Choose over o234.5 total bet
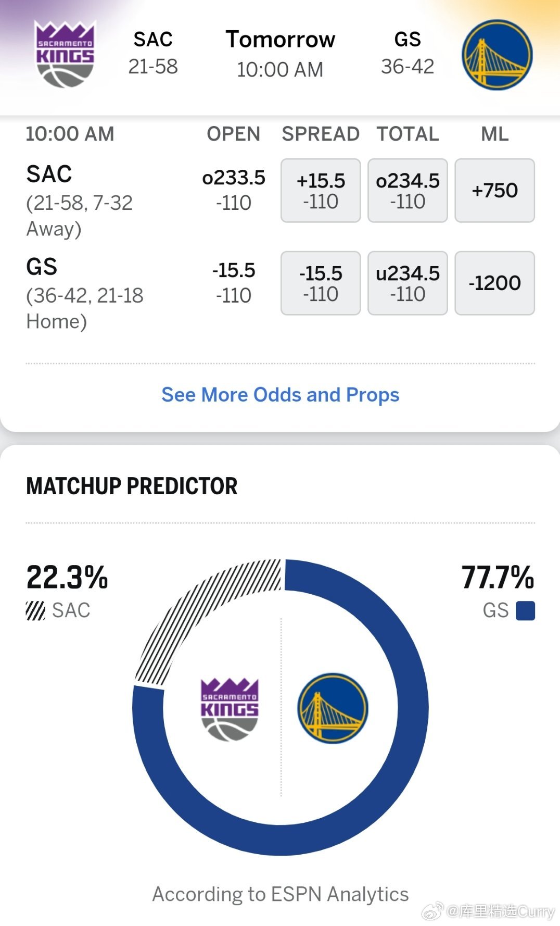560x926 pixels. coord(408,191)
